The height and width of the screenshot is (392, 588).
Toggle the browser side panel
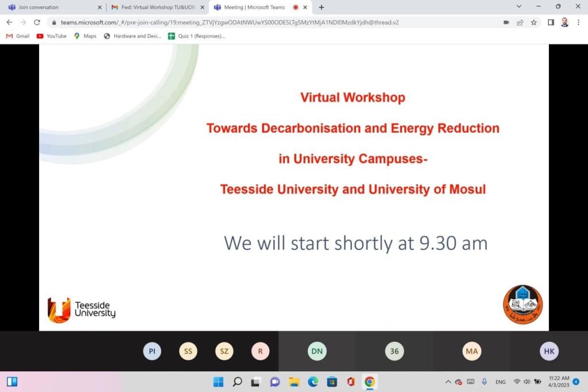(551, 22)
